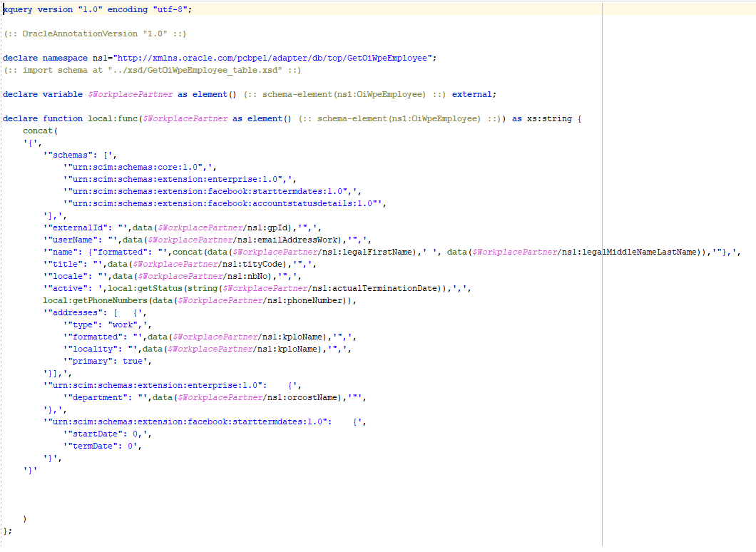Click ns1:legalFirstName in the name line

(367, 252)
